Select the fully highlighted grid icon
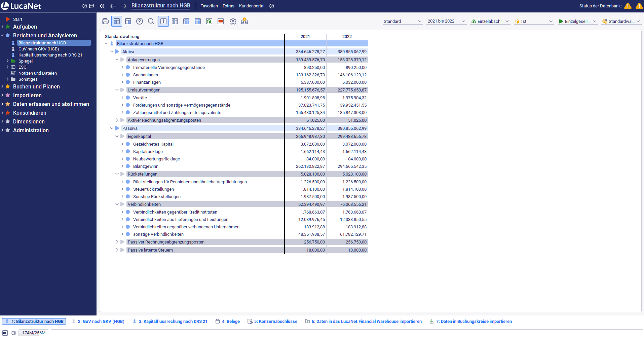Viewport: 644px width, 337px height. (198, 21)
